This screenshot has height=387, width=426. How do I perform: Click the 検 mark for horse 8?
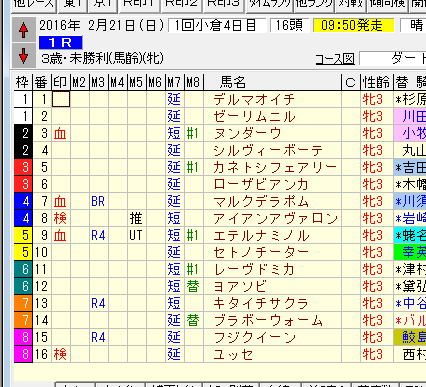[x=60, y=218]
